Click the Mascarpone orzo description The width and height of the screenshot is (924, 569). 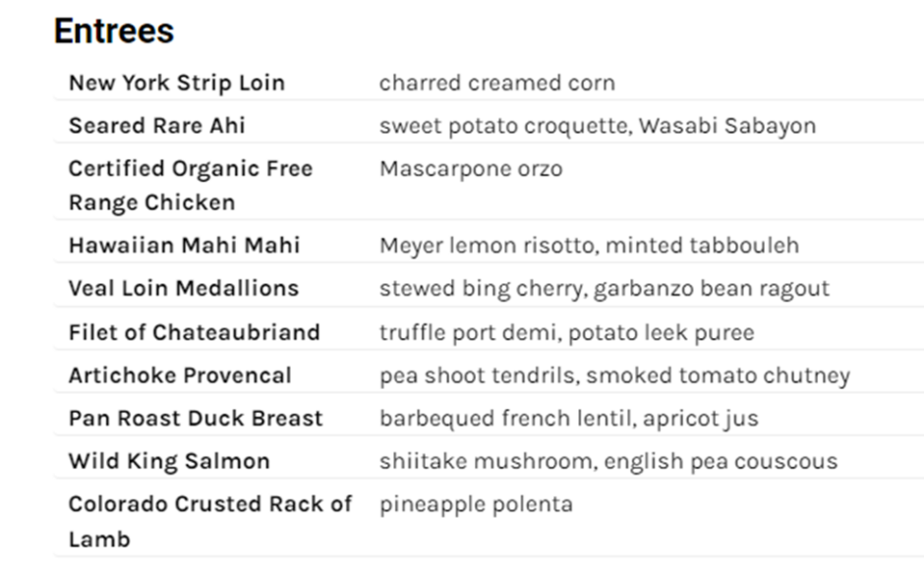471,169
